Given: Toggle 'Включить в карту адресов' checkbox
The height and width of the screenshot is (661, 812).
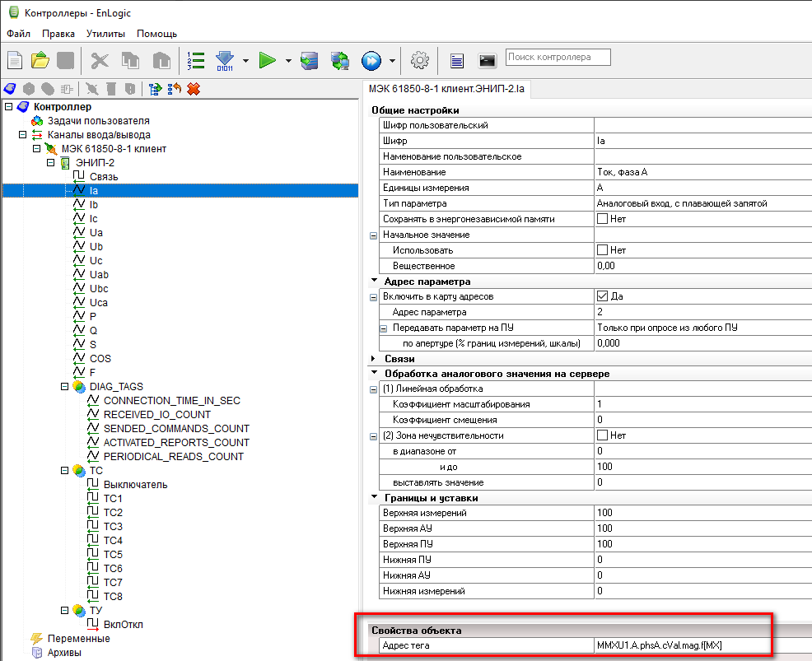Looking at the screenshot, I should point(603,296).
